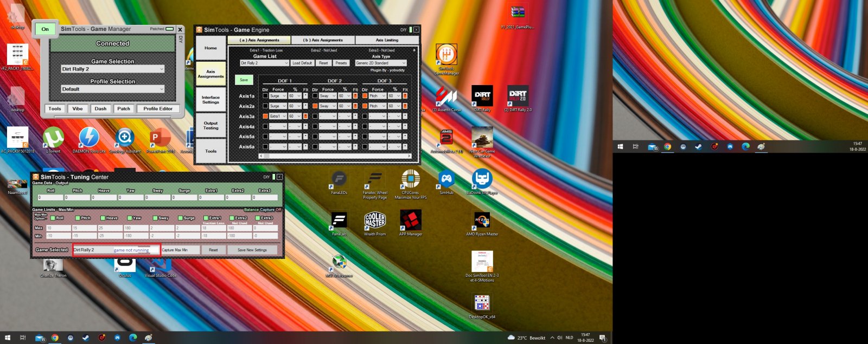The height and width of the screenshot is (344, 868).
Task: Toggle the Roll Max/Min option checkbox
Action: (x=53, y=218)
